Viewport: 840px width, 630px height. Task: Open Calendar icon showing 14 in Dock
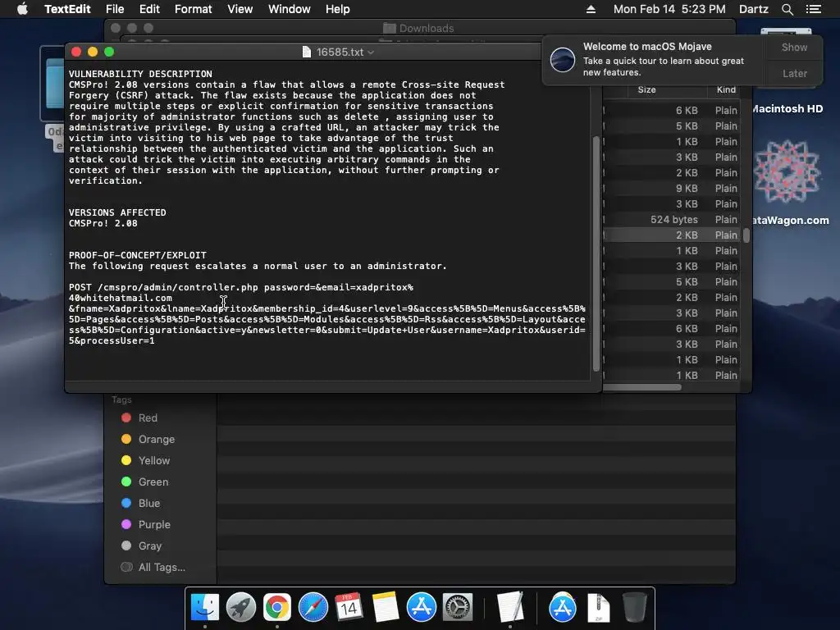click(349, 608)
